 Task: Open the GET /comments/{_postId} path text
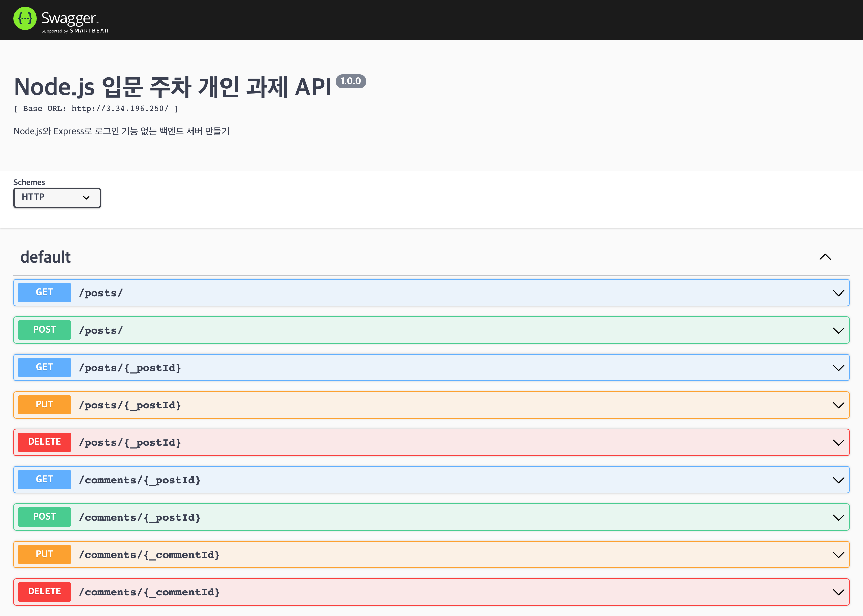[139, 480]
